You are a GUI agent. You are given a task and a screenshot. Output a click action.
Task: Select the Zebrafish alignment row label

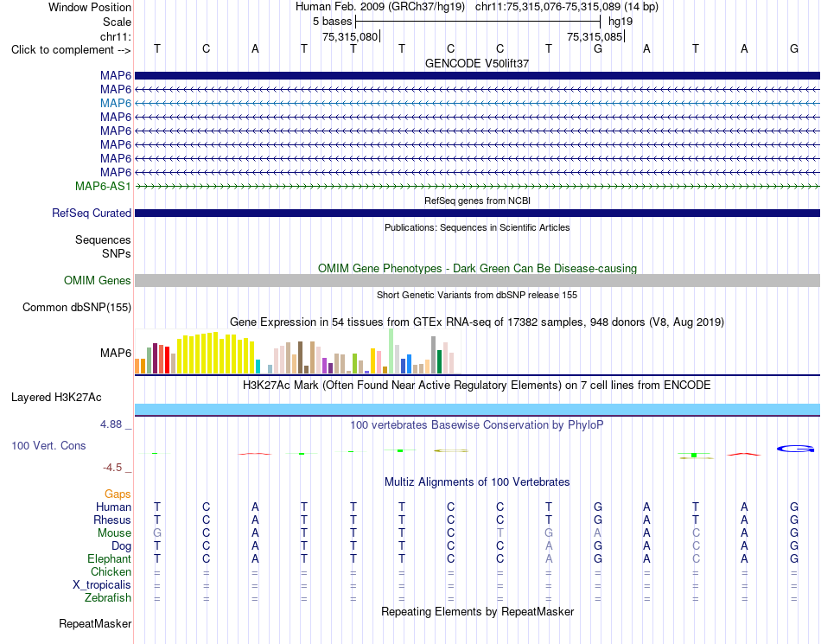(x=108, y=597)
